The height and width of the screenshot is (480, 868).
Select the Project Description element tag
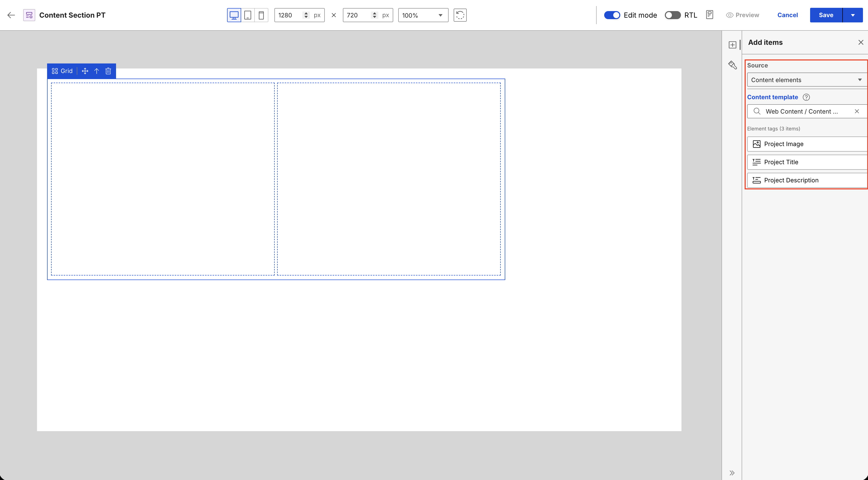coord(807,180)
